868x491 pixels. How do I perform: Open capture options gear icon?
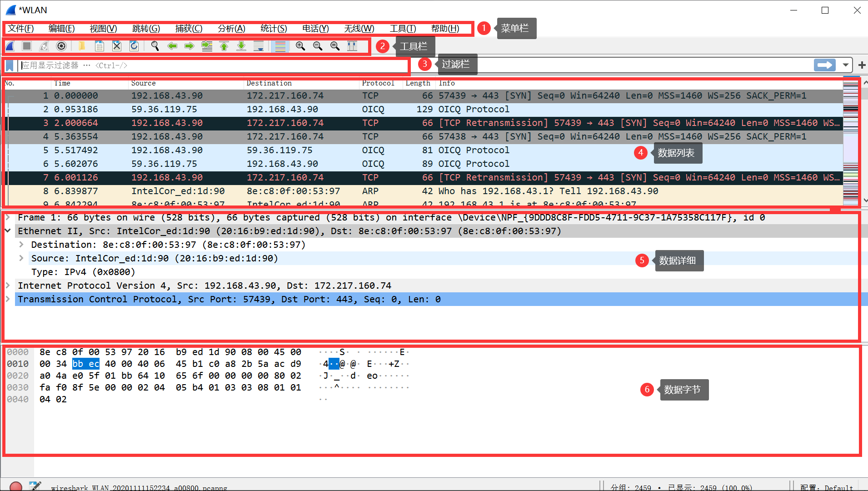pos(61,46)
